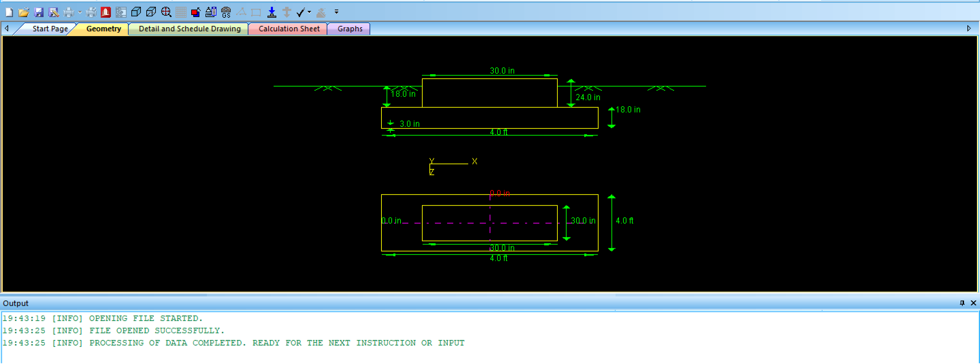
Task: Toggle the grid display icon
Action: tap(181, 13)
